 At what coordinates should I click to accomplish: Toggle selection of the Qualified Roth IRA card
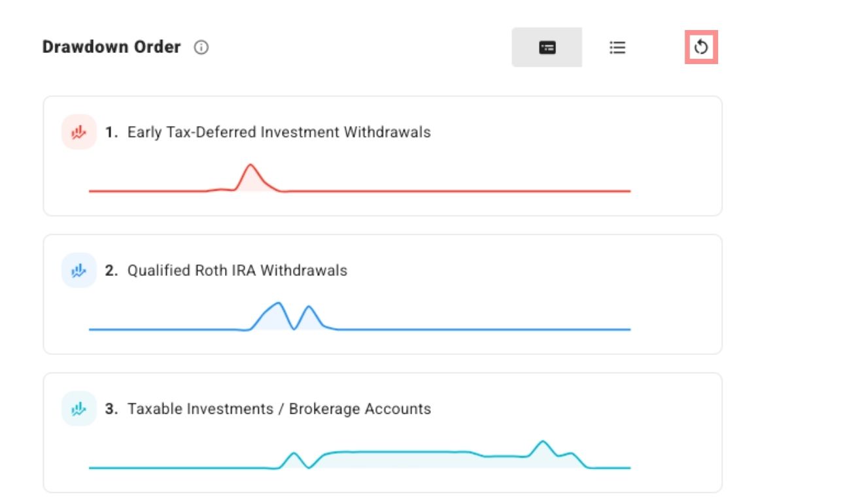[x=381, y=294]
